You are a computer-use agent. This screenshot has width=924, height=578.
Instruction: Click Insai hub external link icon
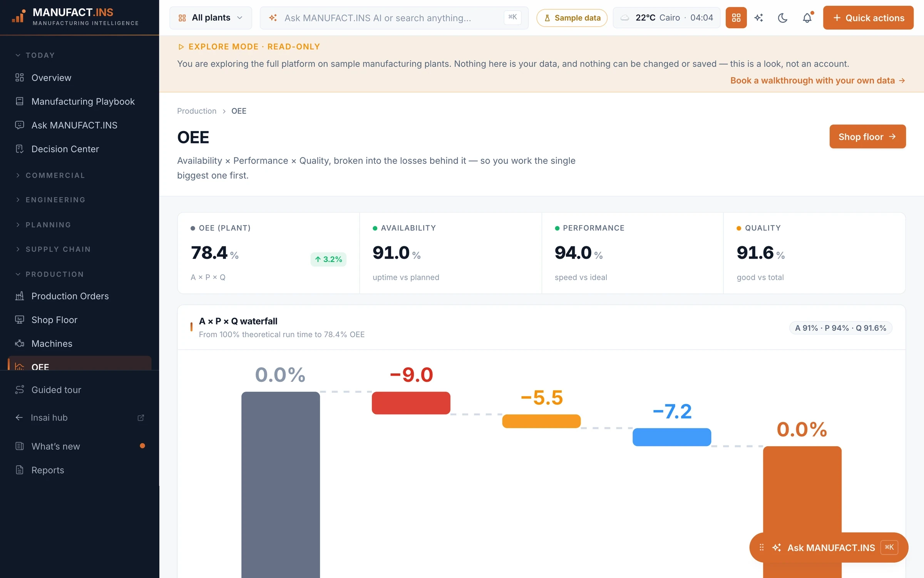141,418
